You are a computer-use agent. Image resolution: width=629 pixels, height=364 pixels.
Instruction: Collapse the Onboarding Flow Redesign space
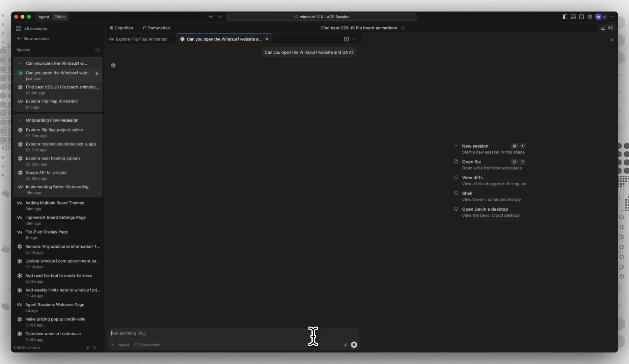point(20,120)
